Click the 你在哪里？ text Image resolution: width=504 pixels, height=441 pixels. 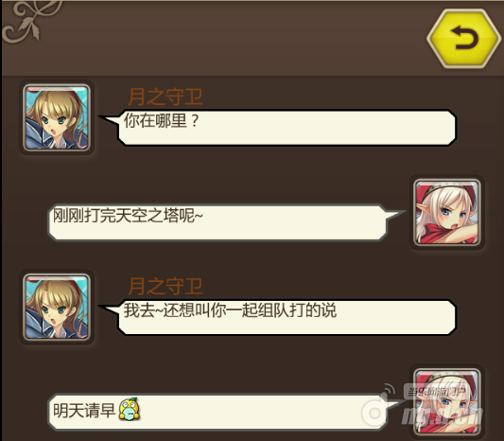coord(162,120)
